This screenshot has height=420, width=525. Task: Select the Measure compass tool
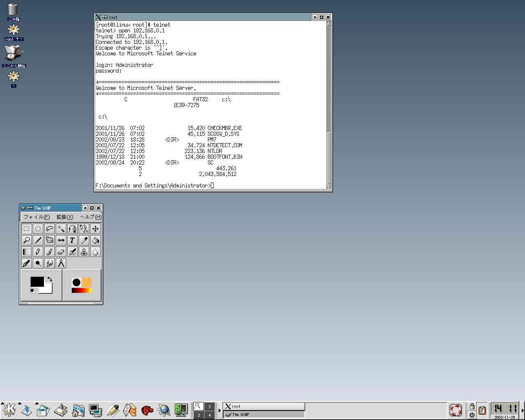61,263
